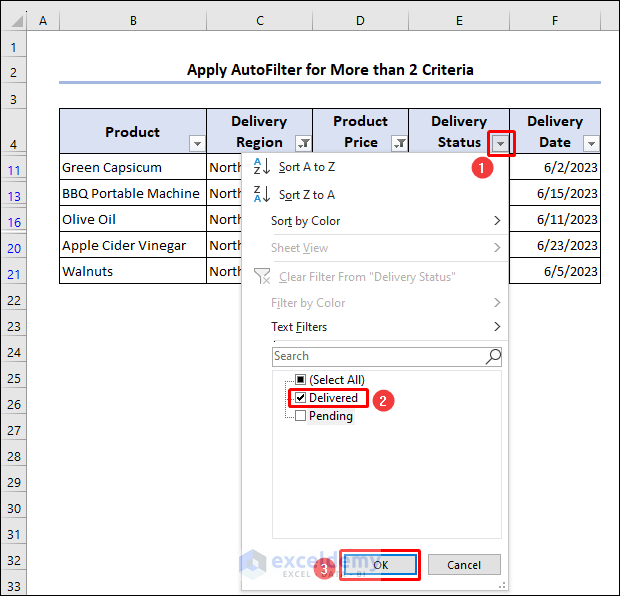Select column E header
Image resolution: width=620 pixels, height=596 pixels.
(x=459, y=21)
